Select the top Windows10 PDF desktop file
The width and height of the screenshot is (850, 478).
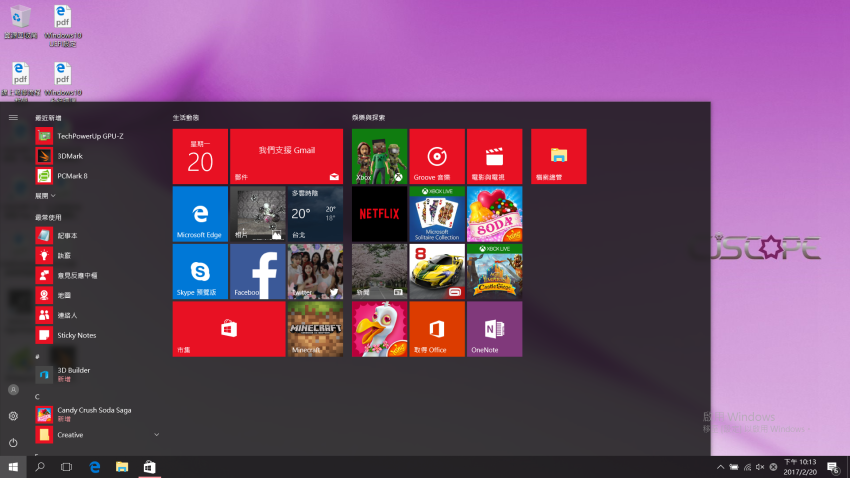tap(62, 25)
